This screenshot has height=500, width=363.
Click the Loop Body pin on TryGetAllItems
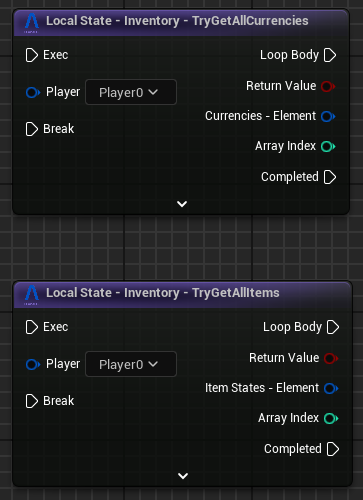point(333,327)
